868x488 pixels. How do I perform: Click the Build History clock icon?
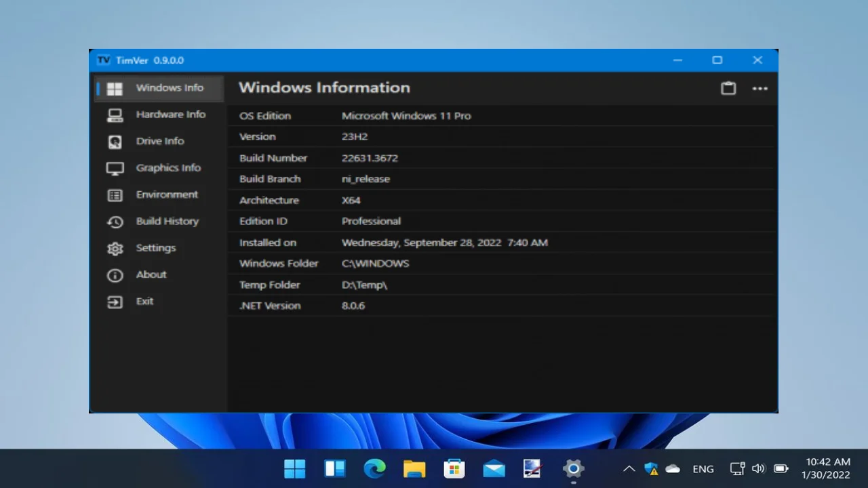click(115, 222)
